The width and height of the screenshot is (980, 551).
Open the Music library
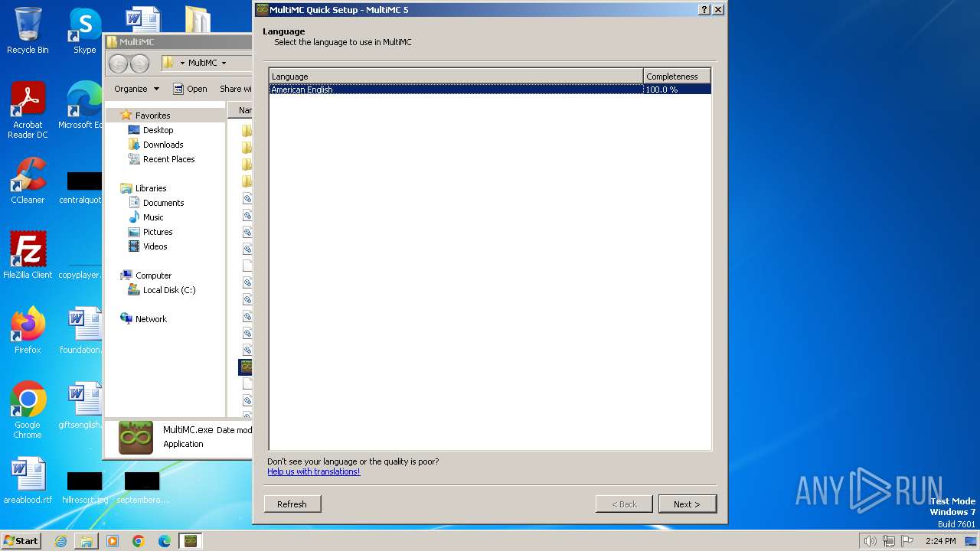[x=153, y=217]
